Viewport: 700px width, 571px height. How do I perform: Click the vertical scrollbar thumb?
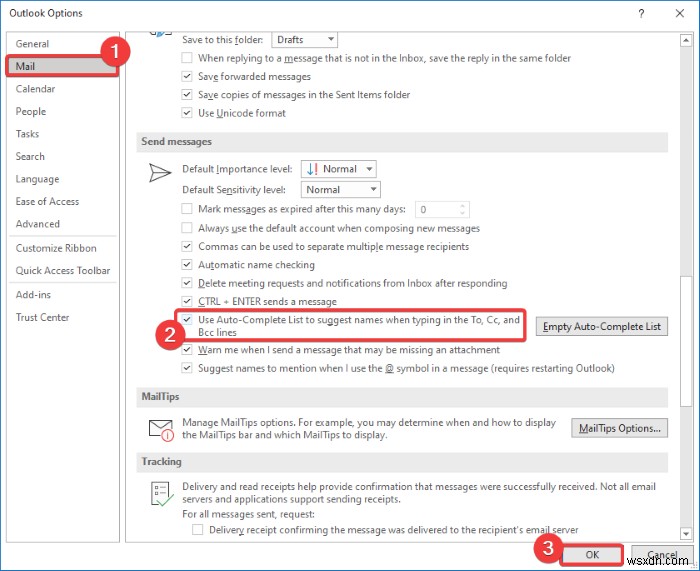(x=686, y=341)
